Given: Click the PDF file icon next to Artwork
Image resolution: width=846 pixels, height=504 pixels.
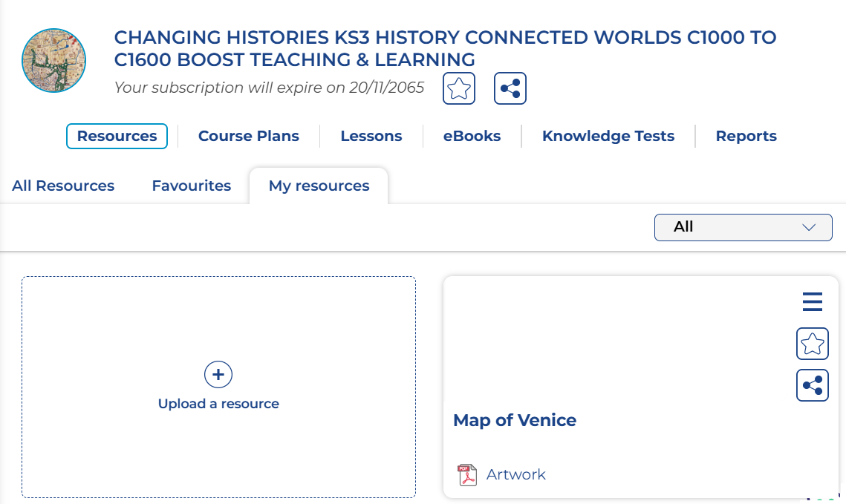Looking at the screenshot, I should point(466,474).
